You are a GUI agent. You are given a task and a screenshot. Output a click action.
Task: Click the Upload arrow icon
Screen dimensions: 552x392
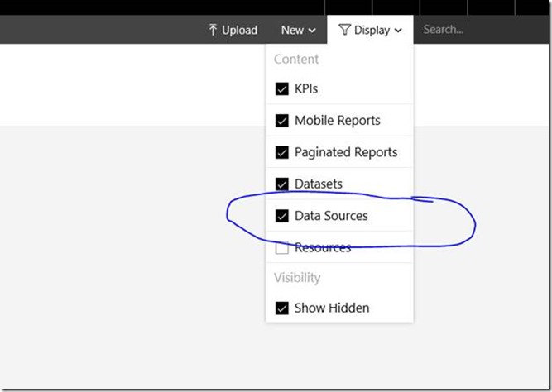(213, 30)
